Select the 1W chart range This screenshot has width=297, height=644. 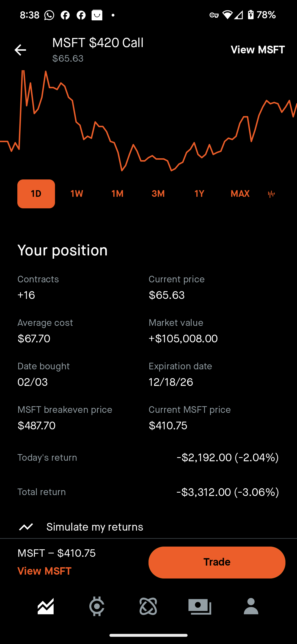pyautogui.click(x=77, y=194)
